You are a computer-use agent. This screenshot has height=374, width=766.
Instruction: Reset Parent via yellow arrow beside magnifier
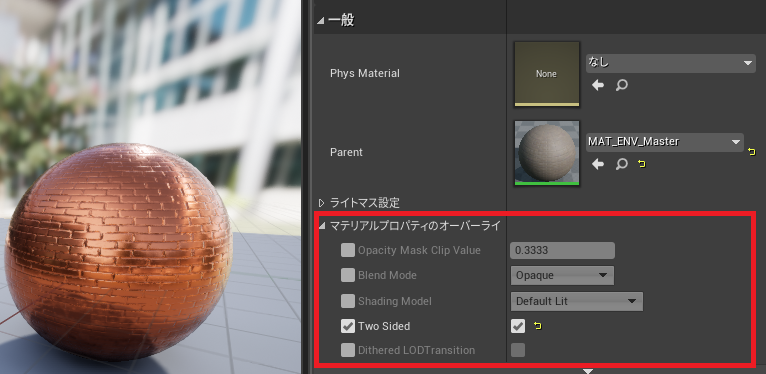coord(642,164)
